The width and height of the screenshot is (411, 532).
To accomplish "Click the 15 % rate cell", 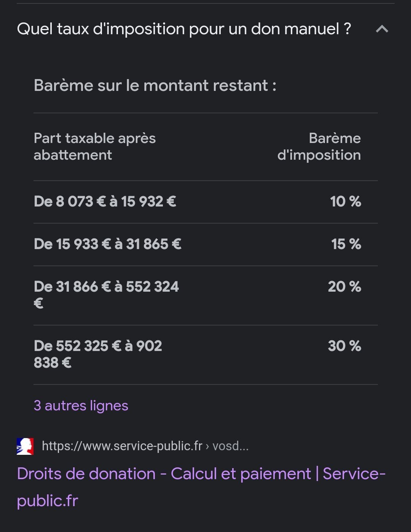I will pos(346,244).
